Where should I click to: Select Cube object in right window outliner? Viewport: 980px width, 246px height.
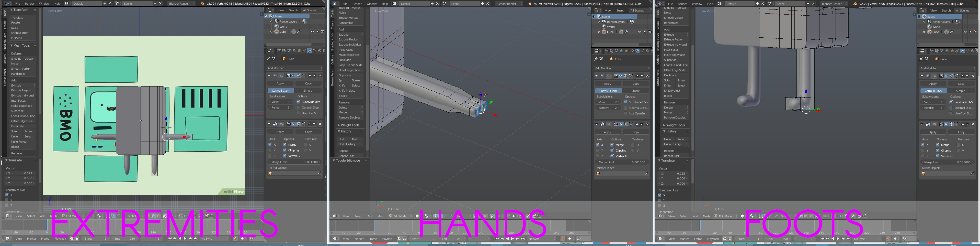pyautogui.click(x=936, y=32)
